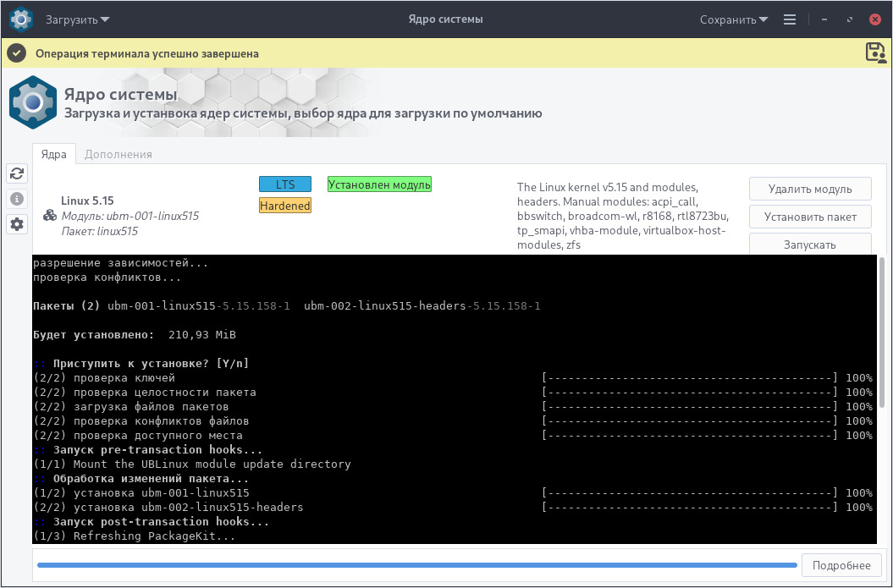Click the success checkmark status icon
The height and width of the screenshot is (588, 893).
pyautogui.click(x=17, y=53)
